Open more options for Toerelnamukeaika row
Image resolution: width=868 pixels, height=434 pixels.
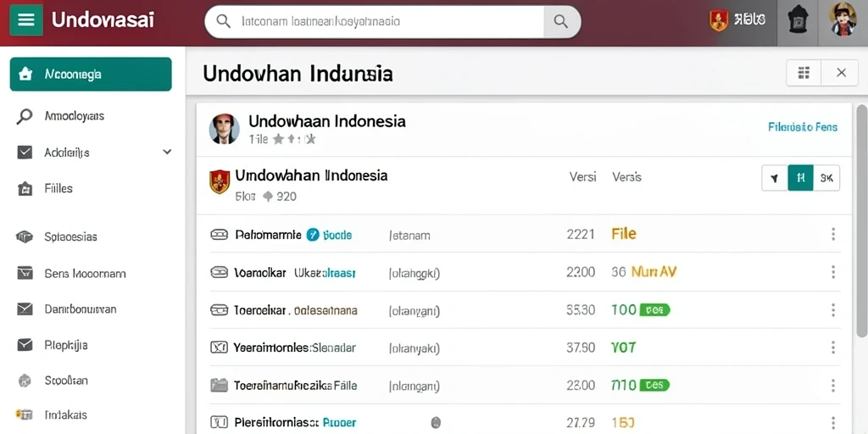(832, 386)
